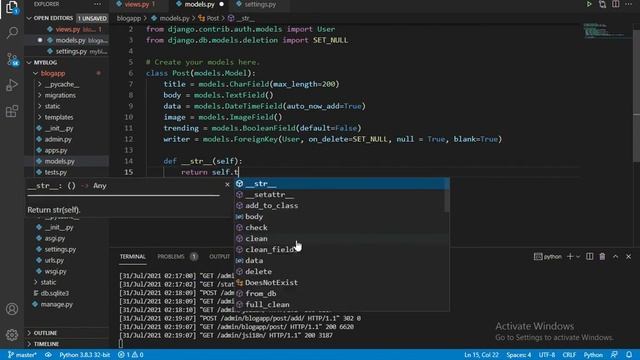Open the terminal launch profile dropdown

pos(578,256)
